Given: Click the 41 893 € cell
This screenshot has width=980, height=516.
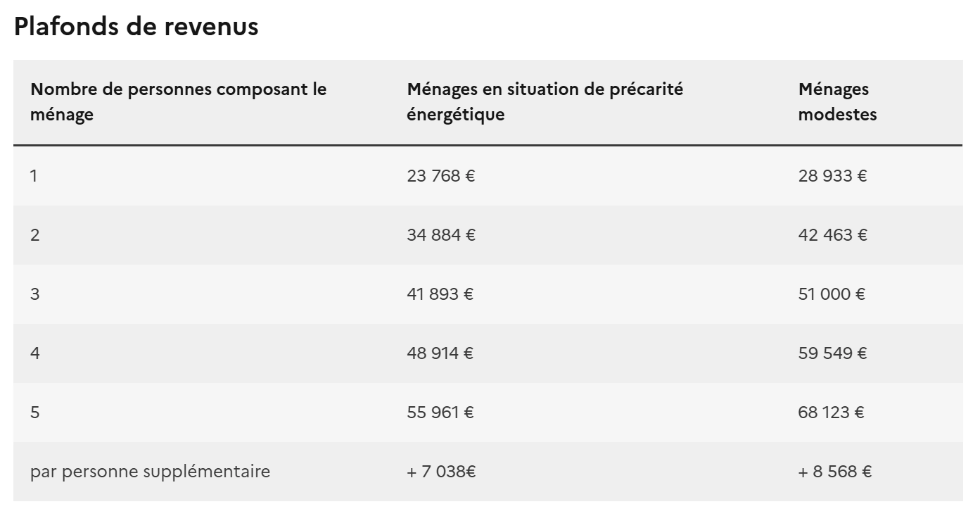Looking at the screenshot, I should tap(440, 294).
